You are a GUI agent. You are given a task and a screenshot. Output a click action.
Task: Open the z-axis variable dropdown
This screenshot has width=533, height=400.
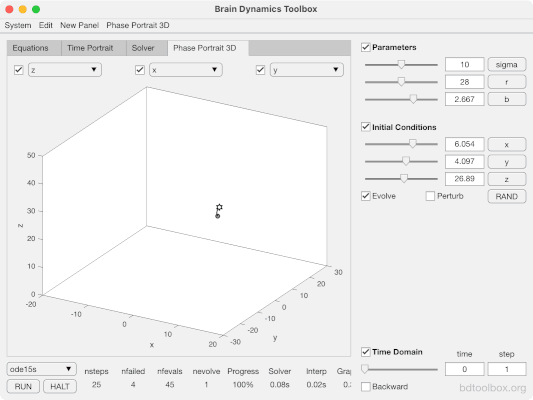click(65, 70)
